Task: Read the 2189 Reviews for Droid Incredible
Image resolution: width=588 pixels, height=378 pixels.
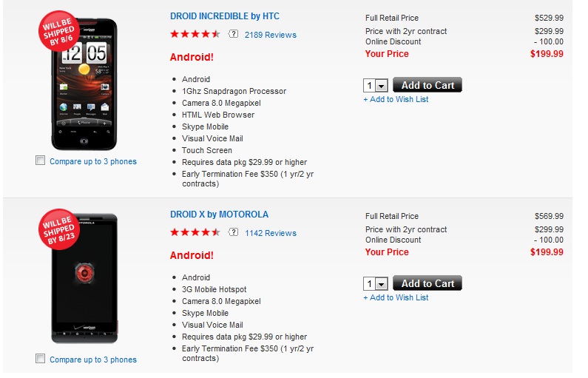Action: (271, 35)
